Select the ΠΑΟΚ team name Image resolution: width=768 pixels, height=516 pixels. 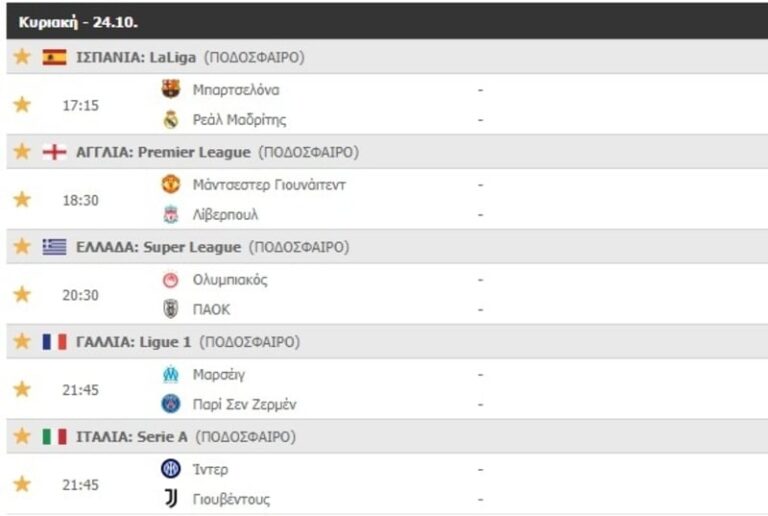pyautogui.click(x=211, y=309)
